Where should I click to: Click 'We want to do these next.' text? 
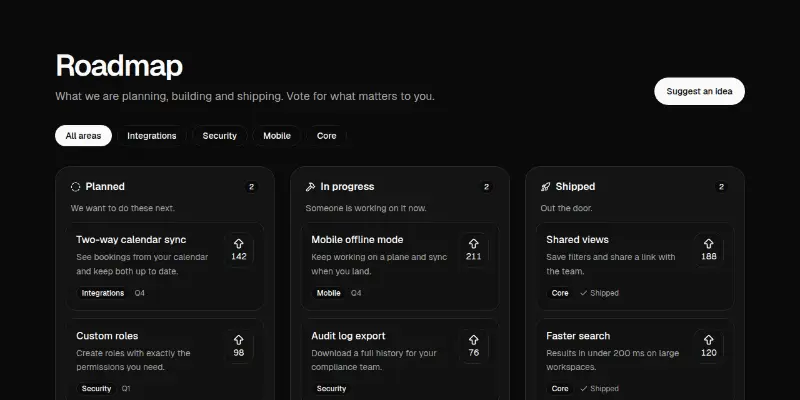[x=122, y=208]
